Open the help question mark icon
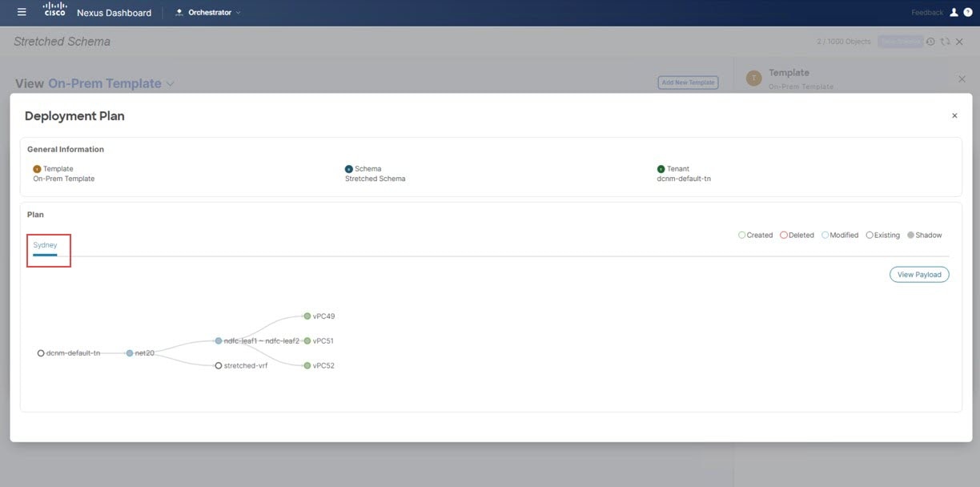 [967, 12]
